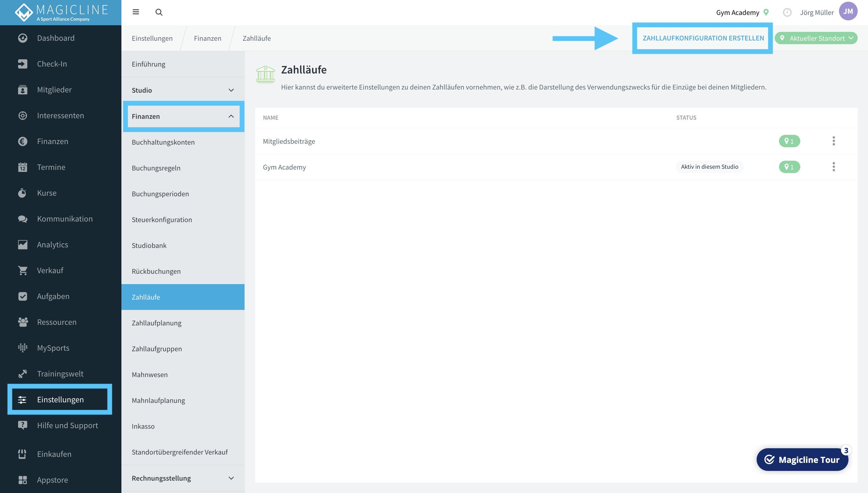Click the clock history icon in header
Screen dimensions: 868x493
[x=787, y=13]
